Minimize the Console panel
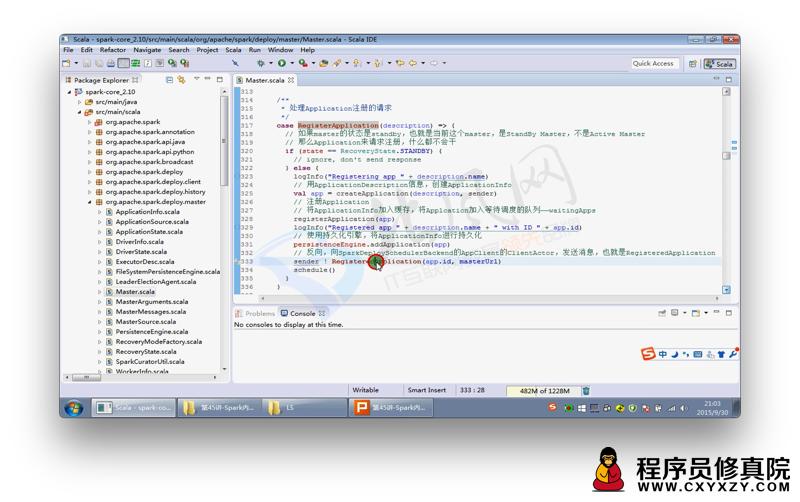 coord(717,312)
